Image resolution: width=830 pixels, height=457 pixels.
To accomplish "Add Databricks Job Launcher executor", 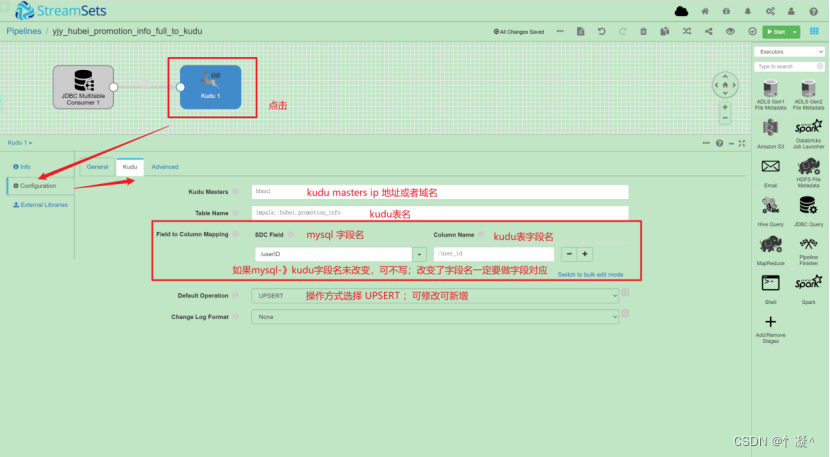I will (x=808, y=134).
